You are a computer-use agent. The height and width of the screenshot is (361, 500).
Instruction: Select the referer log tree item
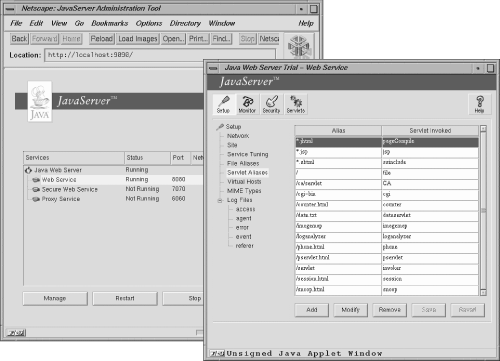pos(245,246)
